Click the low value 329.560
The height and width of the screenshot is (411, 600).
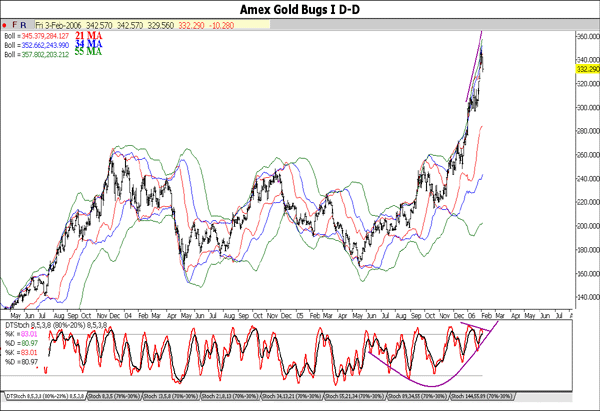(x=161, y=25)
